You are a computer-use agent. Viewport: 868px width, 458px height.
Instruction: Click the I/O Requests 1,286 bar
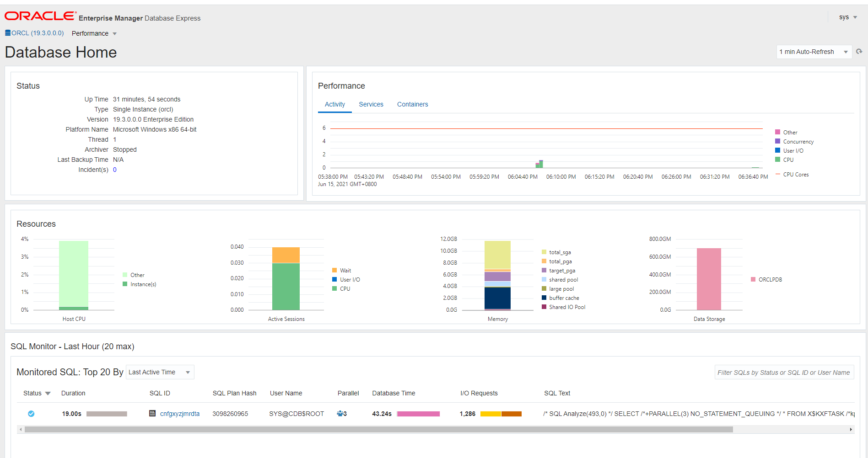pyautogui.click(x=501, y=414)
